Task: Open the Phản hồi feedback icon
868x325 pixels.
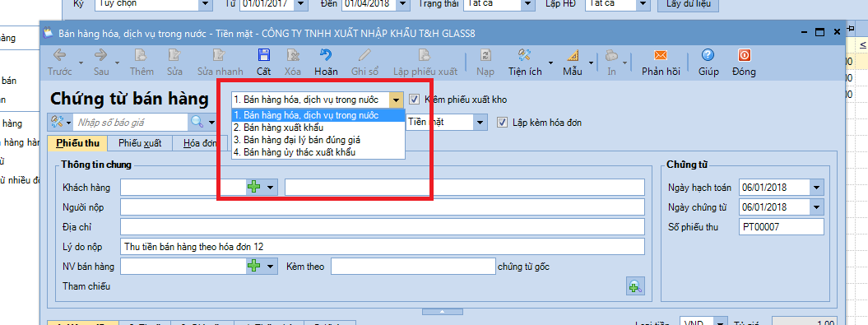Action: point(661,55)
